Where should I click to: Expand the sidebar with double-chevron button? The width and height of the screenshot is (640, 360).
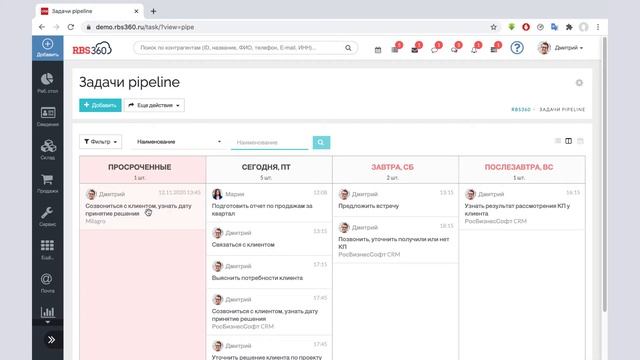coord(51,340)
